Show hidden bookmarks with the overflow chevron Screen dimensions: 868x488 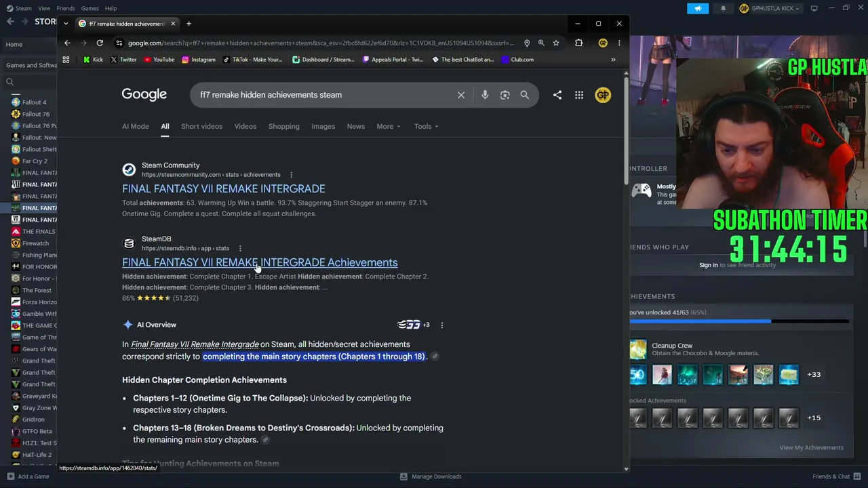pyautogui.click(x=613, y=60)
